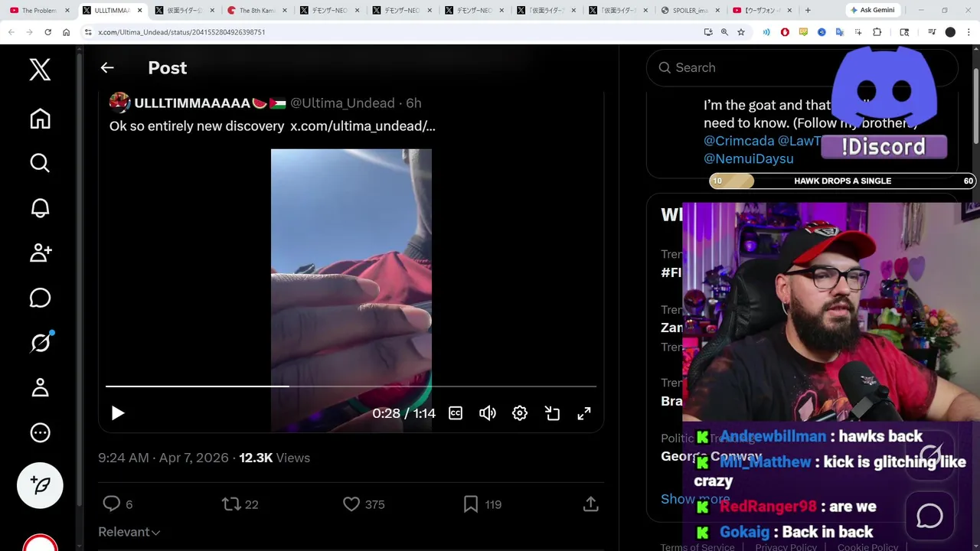980x551 pixels.
Task: Open @Crimcada mention link
Action: (739, 141)
